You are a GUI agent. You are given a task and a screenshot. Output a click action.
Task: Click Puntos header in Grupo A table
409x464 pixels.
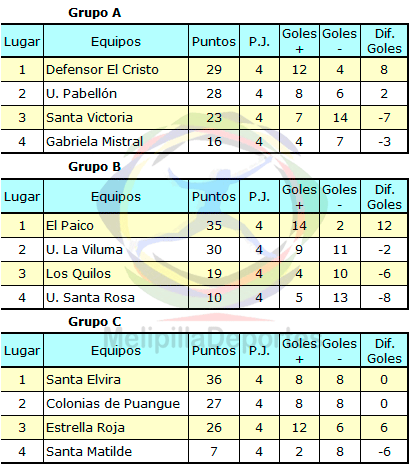[214, 41]
